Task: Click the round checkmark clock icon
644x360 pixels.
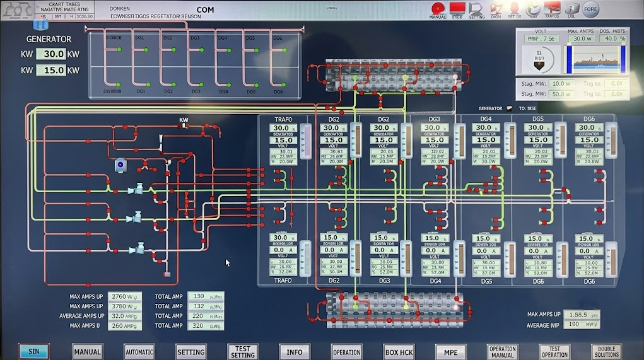Action: pyautogui.click(x=533, y=9)
